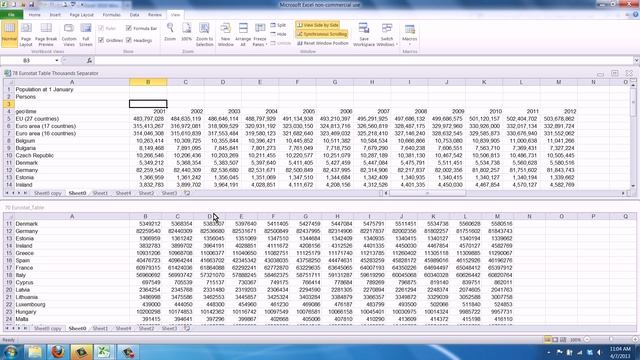Open Windows Explorer from taskbar
Screen dimensions: 640x360
click(35, 352)
